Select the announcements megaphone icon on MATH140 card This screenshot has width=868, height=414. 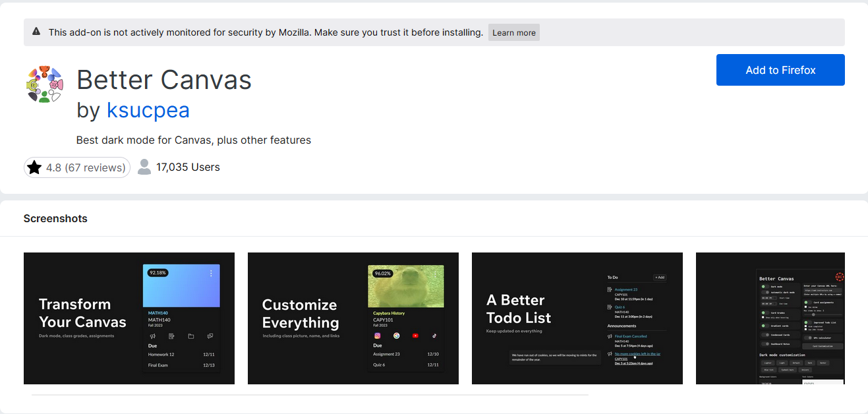[x=152, y=336]
